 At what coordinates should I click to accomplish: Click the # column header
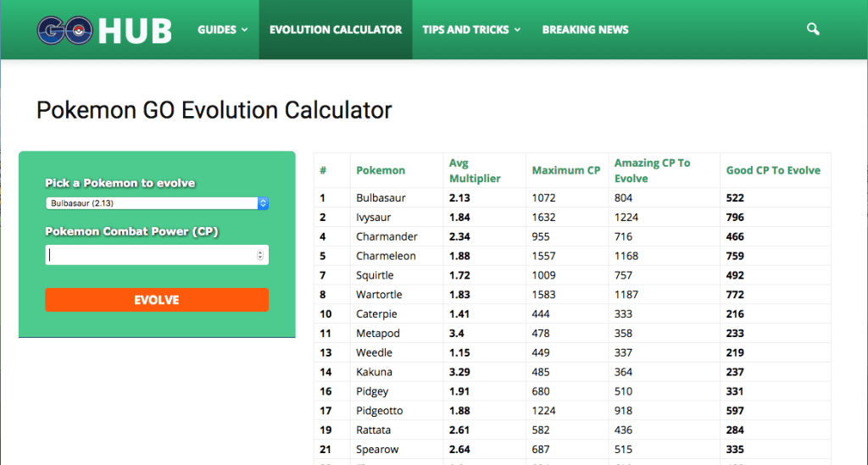tap(323, 170)
